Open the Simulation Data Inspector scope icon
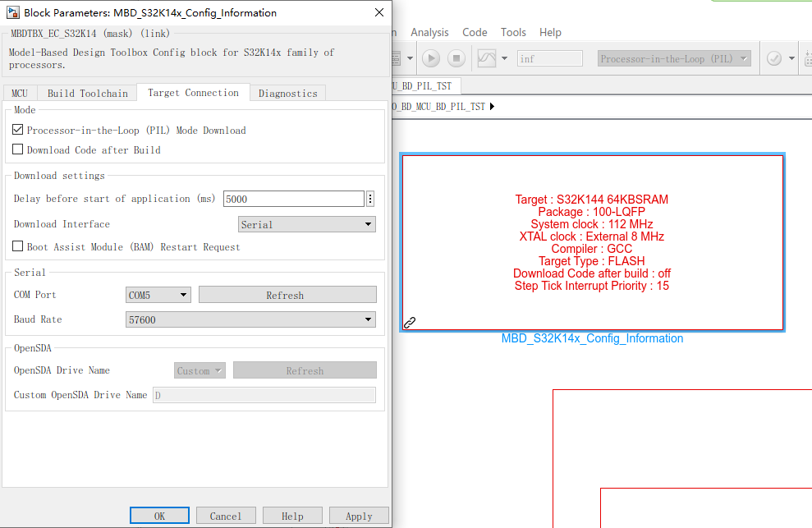Screen dimensions: 812x528 point(487,58)
